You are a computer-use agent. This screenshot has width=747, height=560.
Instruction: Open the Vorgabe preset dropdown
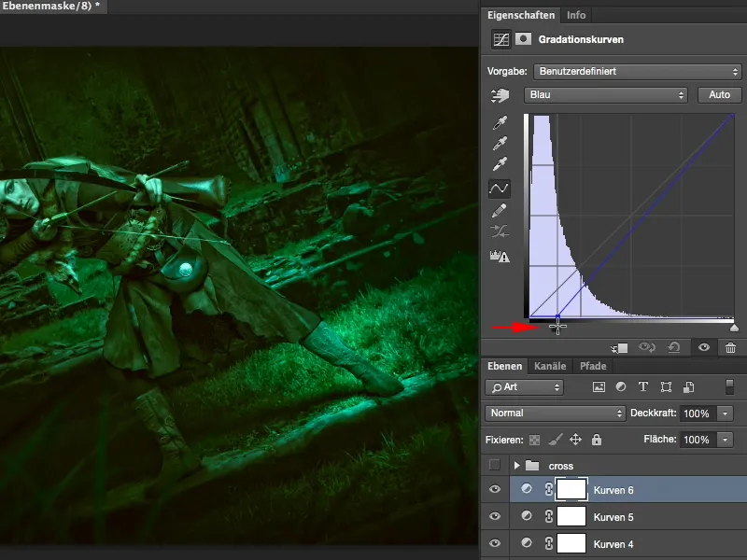tap(638, 72)
